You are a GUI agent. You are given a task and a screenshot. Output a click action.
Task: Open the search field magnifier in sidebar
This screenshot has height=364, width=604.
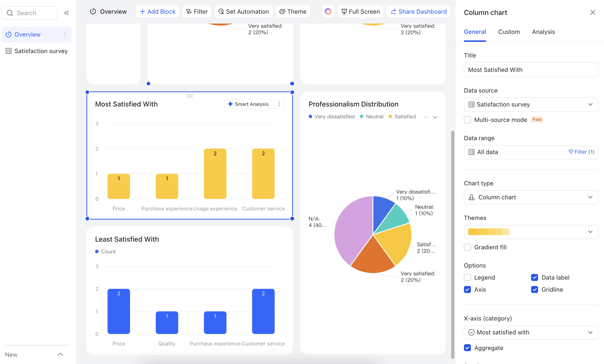click(10, 13)
